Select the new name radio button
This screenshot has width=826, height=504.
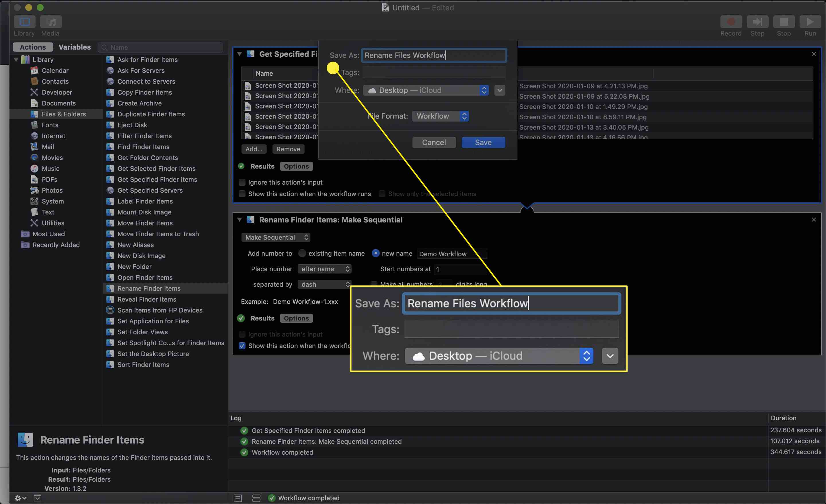pyautogui.click(x=375, y=253)
